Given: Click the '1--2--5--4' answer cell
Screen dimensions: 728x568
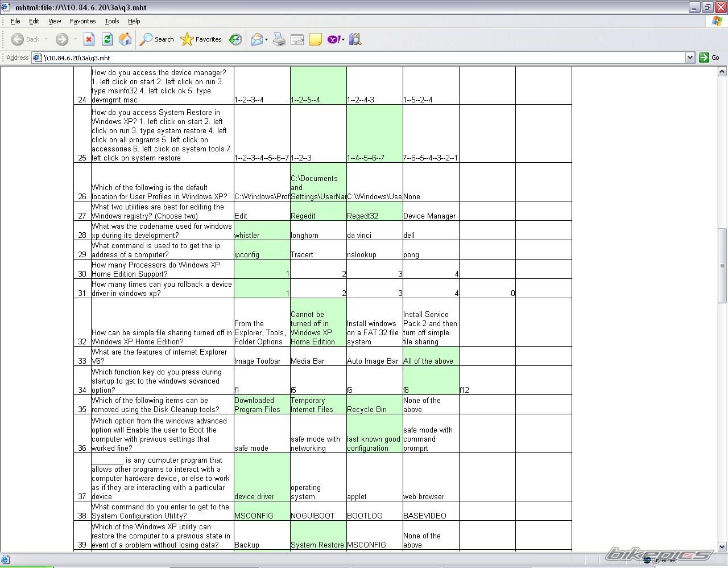Looking at the screenshot, I should (318, 85).
